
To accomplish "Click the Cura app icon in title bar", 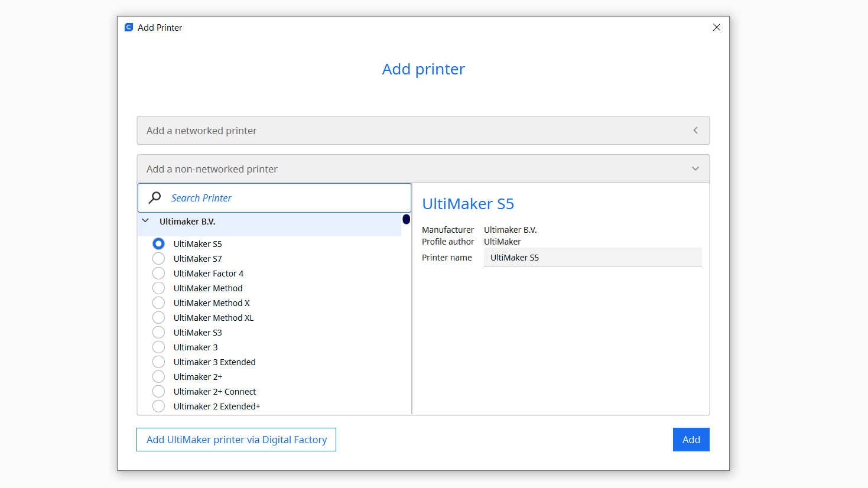I will click(129, 27).
